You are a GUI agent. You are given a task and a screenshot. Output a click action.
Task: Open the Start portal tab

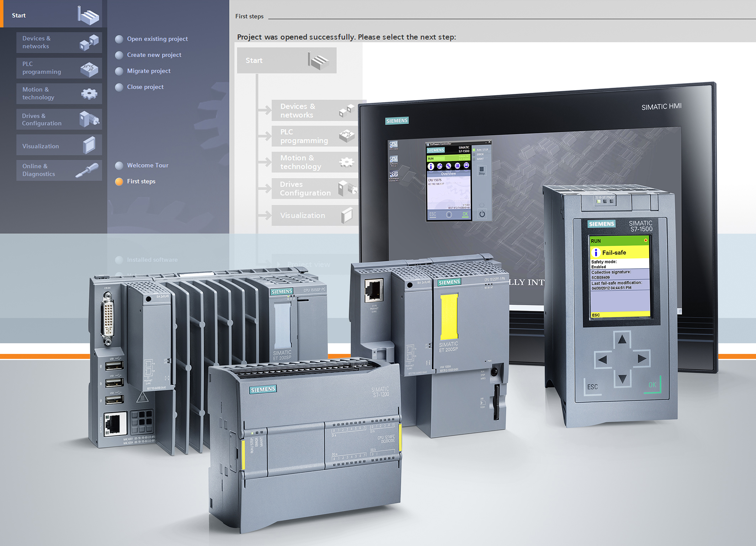[19, 15]
